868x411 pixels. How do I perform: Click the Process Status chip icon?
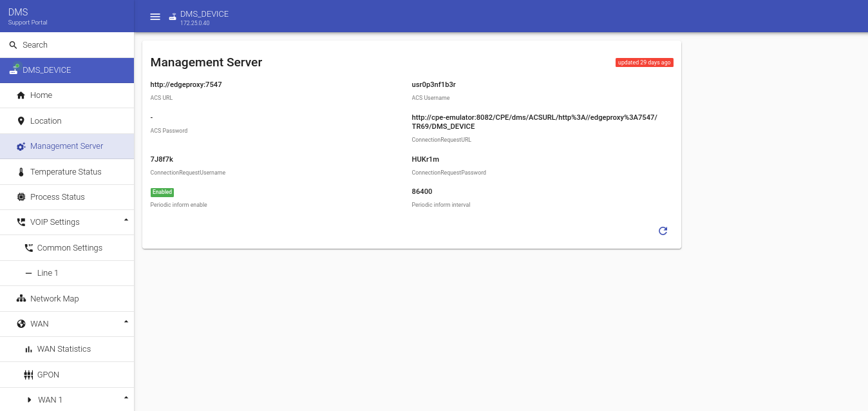click(21, 197)
